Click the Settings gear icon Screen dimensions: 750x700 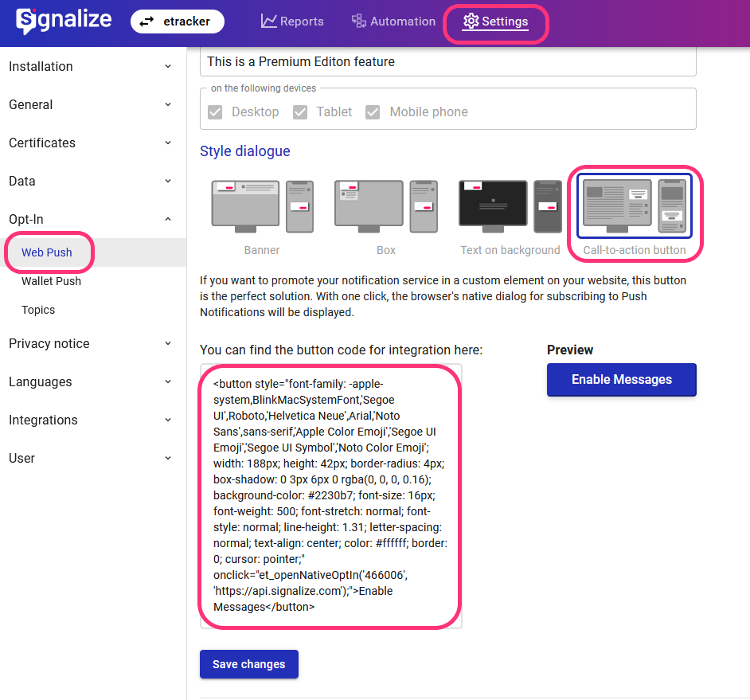[x=471, y=21]
